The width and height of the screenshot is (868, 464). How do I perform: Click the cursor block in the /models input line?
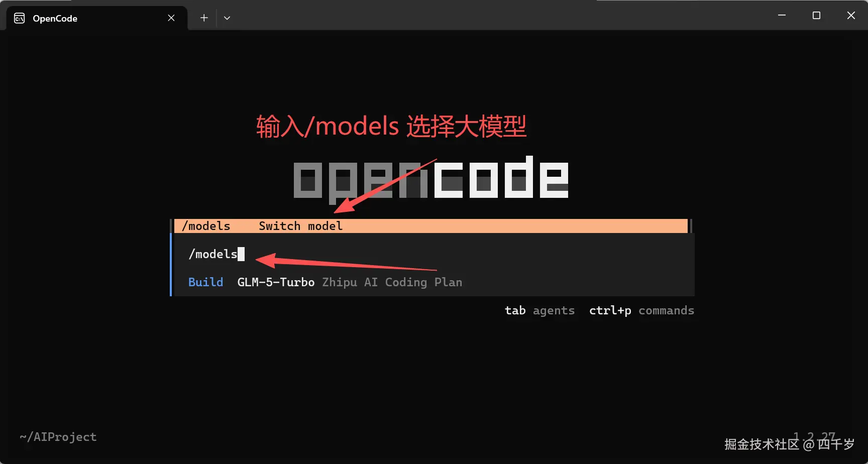242,254
